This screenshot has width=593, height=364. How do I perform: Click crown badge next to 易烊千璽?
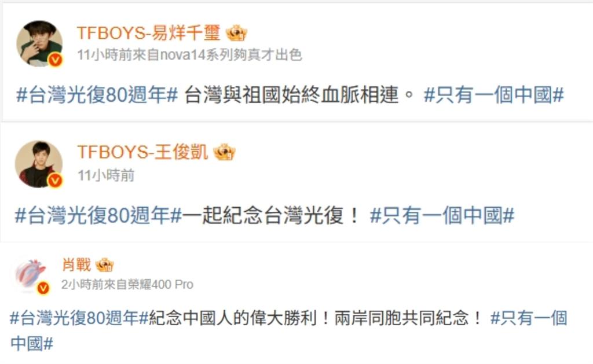236,33
